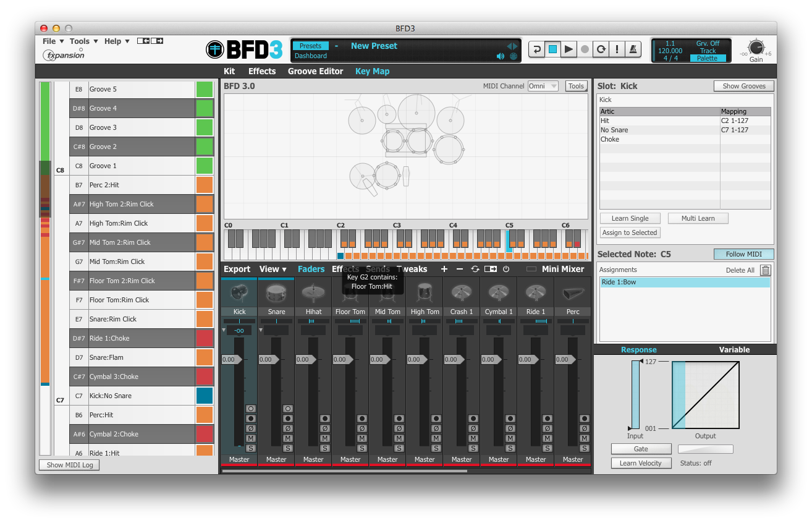Image resolution: width=812 pixels, height=523 pixels.
Task: Click the Assign to Selected button
Action: point(630,232)
